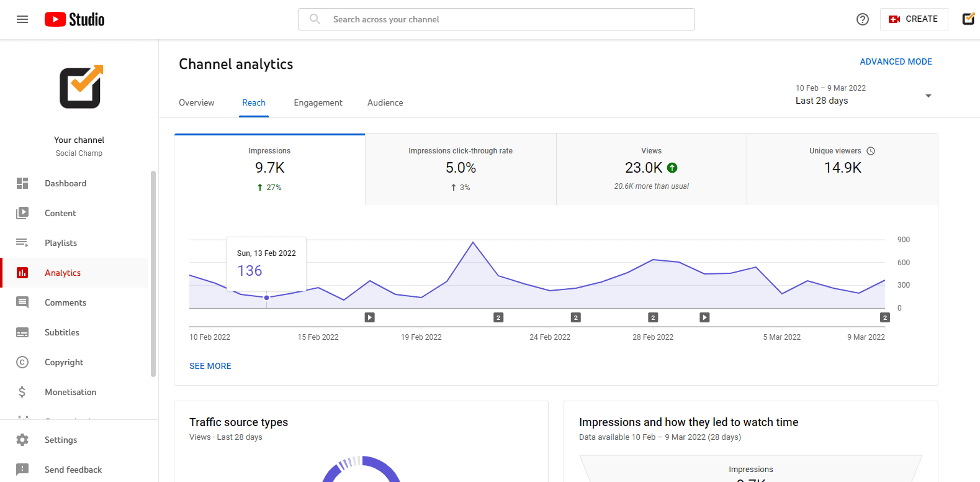Open Copyright page in sidebar
Image resolution: width=980 pixels, height=482 pixels.
(64, 362)
